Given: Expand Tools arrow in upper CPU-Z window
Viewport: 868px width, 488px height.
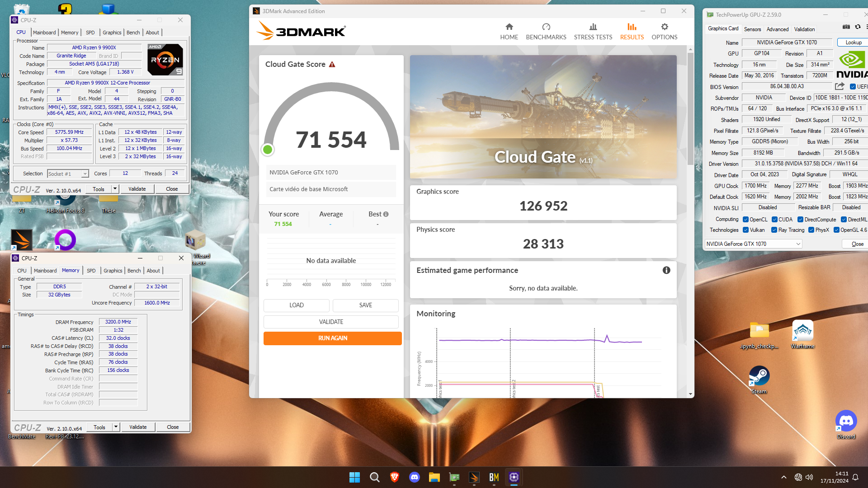Looking at the screenshot, I should pos(115,189).
